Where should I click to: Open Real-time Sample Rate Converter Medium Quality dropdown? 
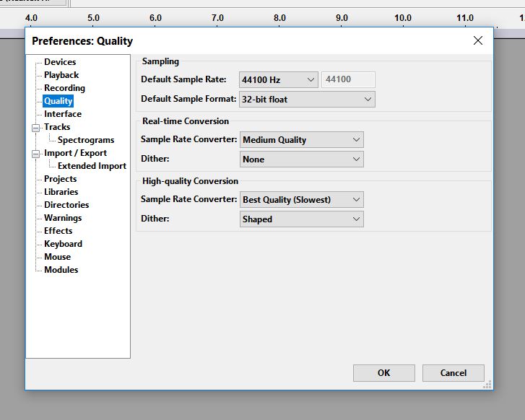(x=302, y=140)
